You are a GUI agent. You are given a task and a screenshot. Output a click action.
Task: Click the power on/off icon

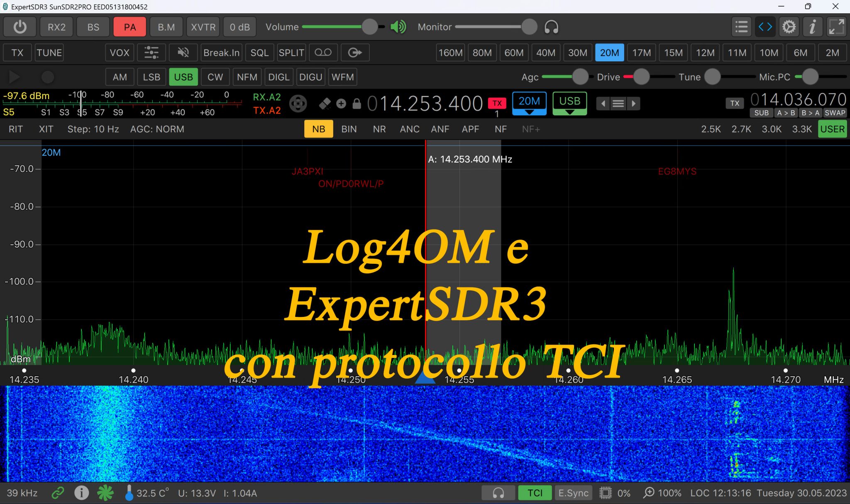[x=20, y=27]
